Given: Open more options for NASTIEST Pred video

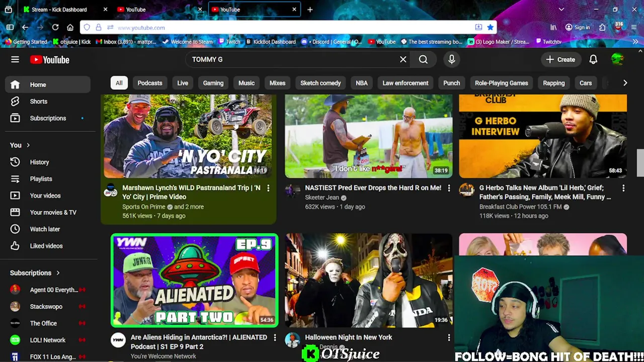Looking at the screenshot, I should pos(449,188).
